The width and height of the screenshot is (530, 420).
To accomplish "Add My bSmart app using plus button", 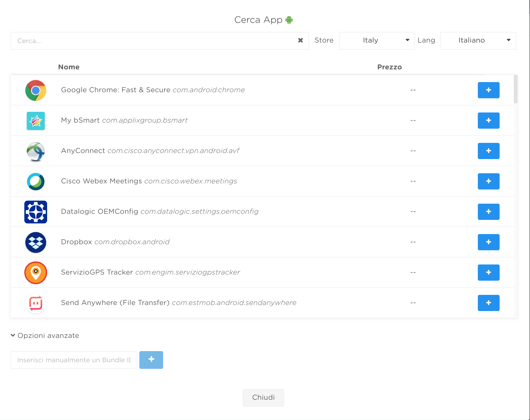I will click(x=488, y=121).
